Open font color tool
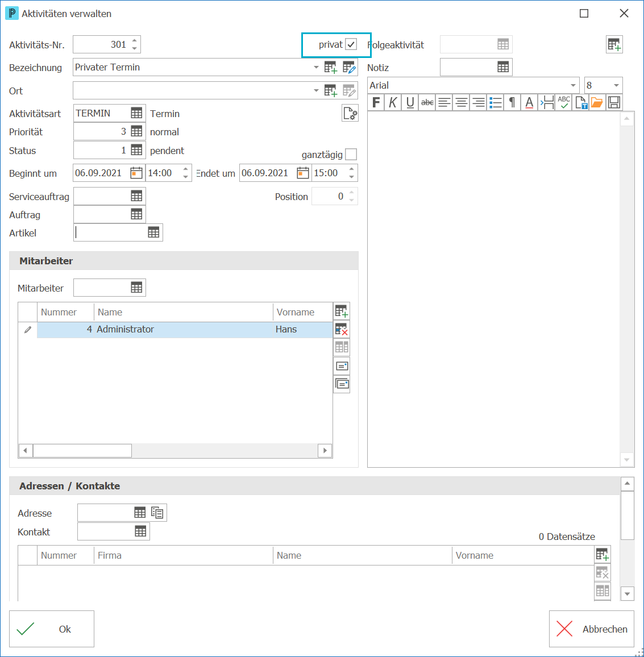The image size is (644, 657). pos(529,102)
